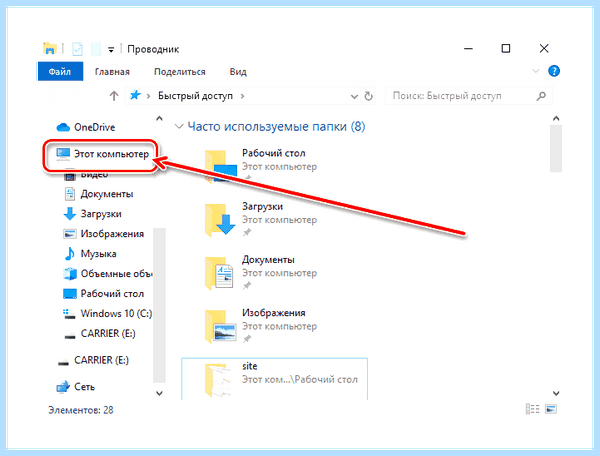This screenshot has width=600, height=456.
Task: Click the OneDrive cloud icon
Action: pos(63,127)
